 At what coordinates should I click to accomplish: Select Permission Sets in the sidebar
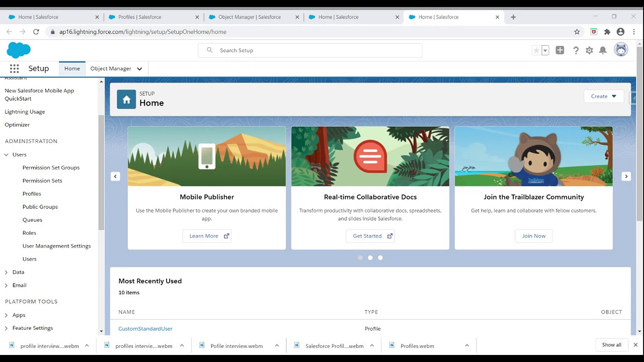pos(42,180)
